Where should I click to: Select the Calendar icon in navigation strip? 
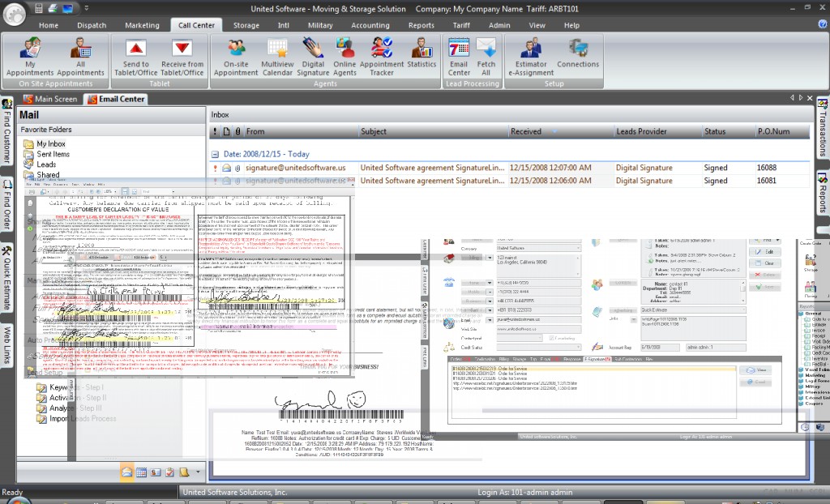click(141, 472)
